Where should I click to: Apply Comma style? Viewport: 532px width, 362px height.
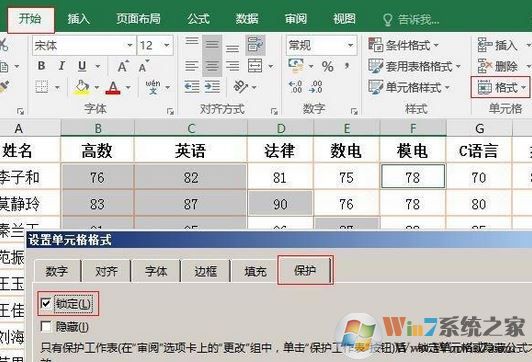347,66
